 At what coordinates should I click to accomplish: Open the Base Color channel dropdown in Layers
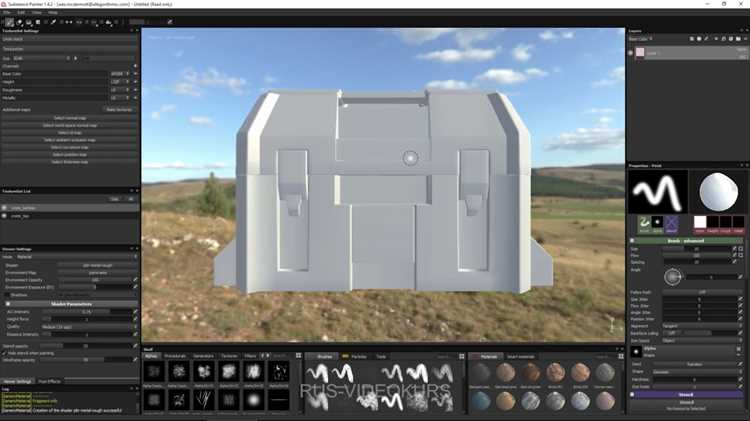click(641, 39)
